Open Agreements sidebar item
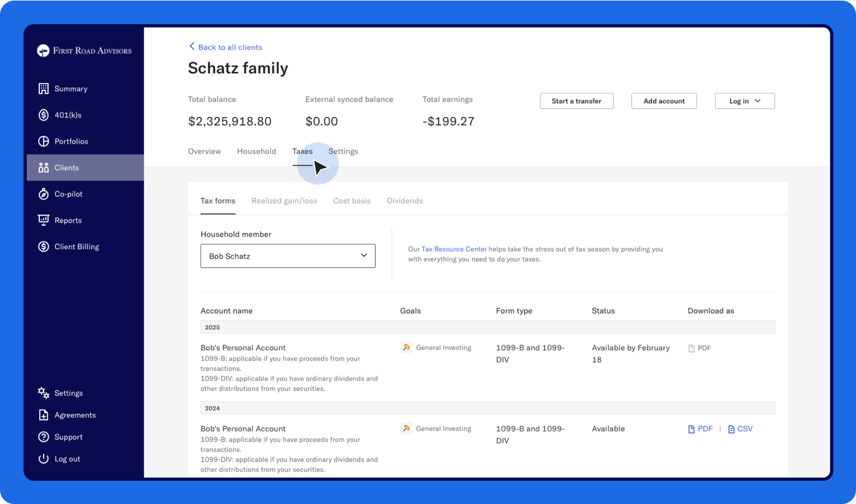Image resolution: width=856 pixels, height=504 pixels. tap(75, 415)
